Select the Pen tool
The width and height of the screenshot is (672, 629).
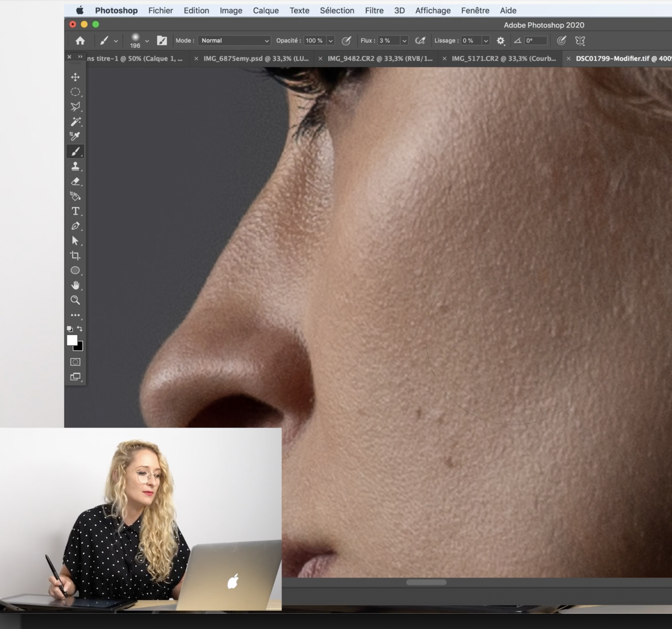[x=75, y=226]
